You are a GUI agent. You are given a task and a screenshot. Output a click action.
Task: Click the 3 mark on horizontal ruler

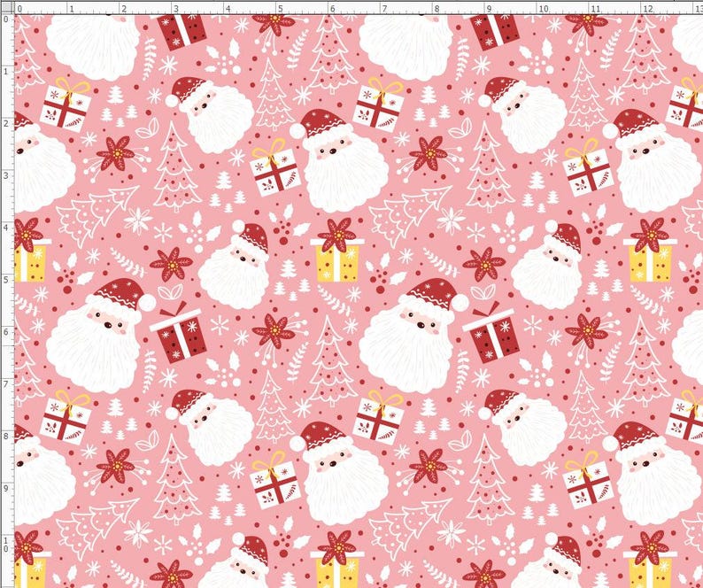point(175,9)
